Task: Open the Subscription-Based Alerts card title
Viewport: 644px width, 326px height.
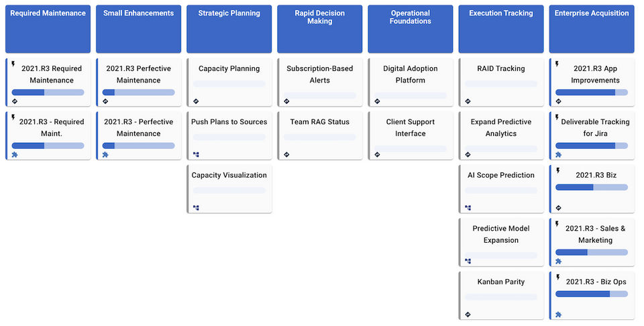Action: coord(319,74)
